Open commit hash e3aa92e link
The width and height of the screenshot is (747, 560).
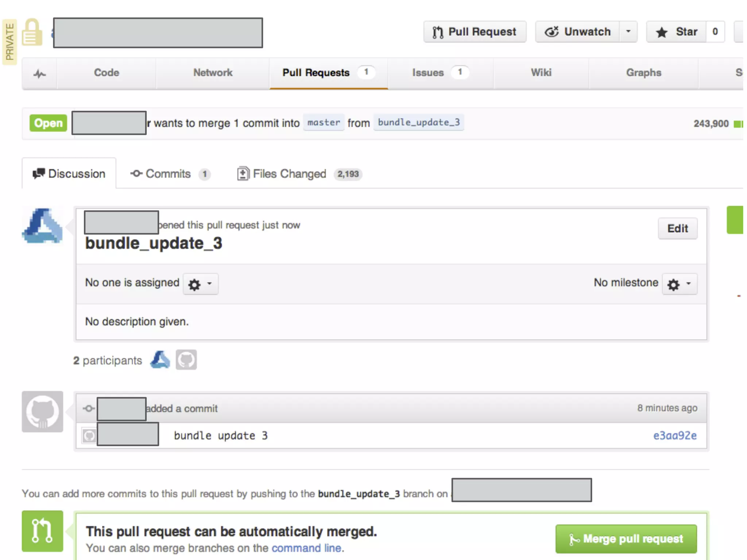point(674,436)
